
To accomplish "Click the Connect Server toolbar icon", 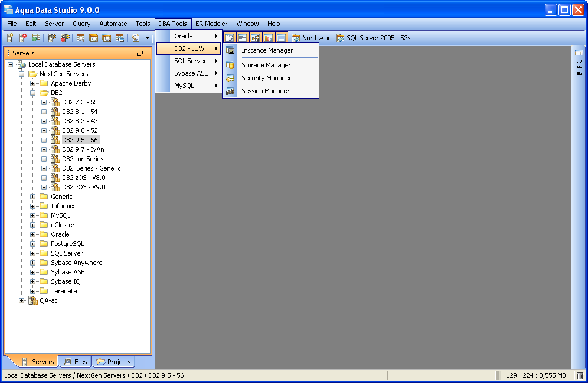I will pyautogui.click(x=52, y=38).
